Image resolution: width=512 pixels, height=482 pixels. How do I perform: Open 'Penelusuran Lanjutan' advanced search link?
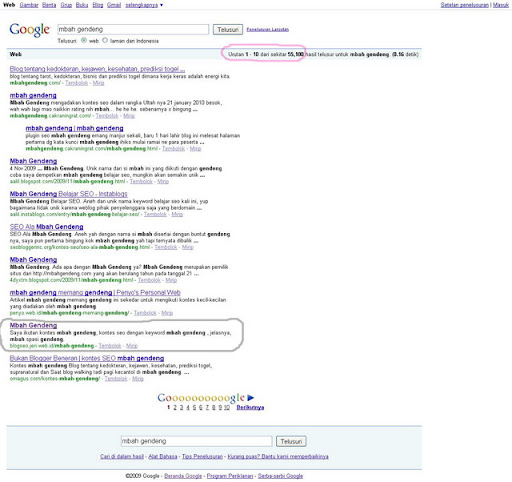[x=268, y=29]
